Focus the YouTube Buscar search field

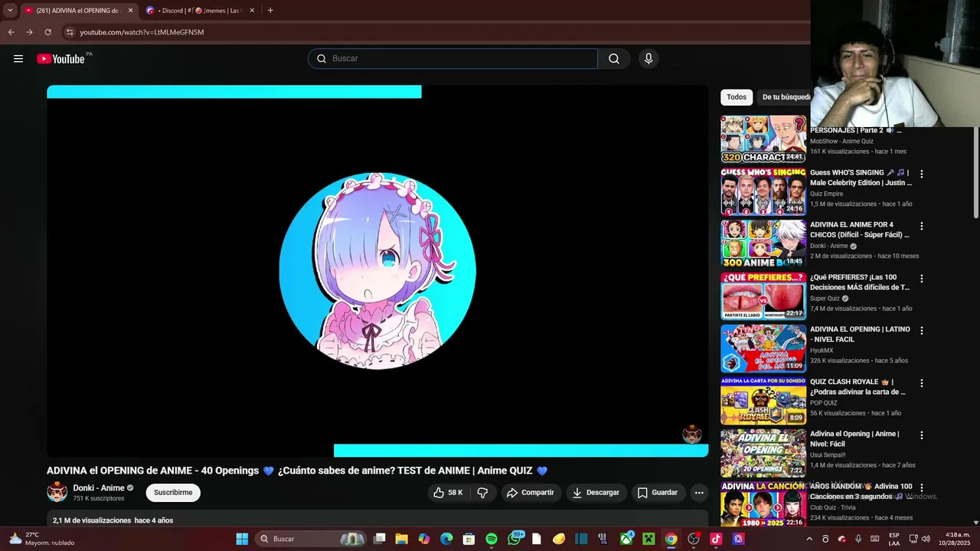click(x=452, y=59)
